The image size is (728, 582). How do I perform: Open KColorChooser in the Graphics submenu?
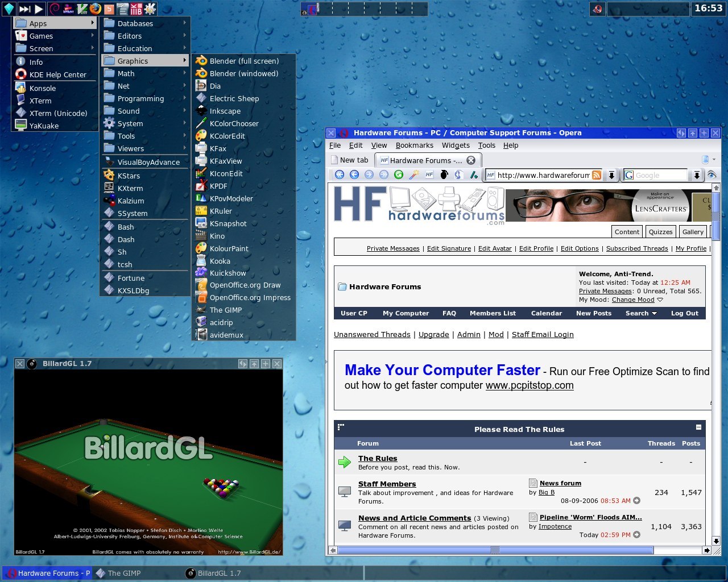pos(243,123)
